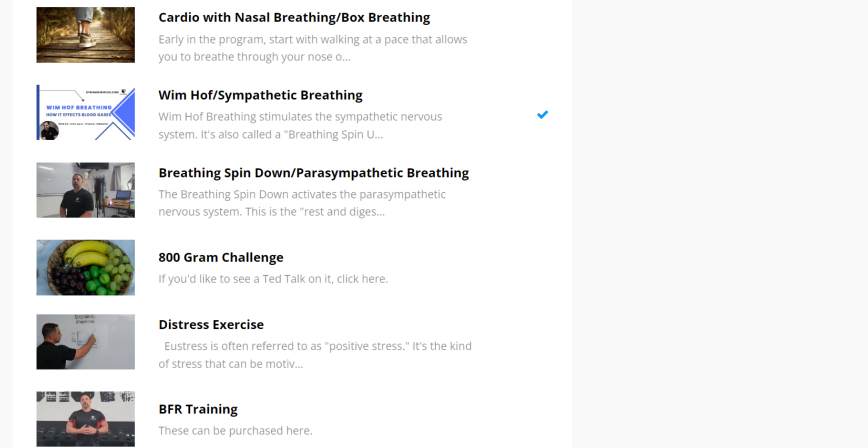The image size is (868, 448).
Task: Click the Ted Talk 'click here' description
Action: pos(273,279)
